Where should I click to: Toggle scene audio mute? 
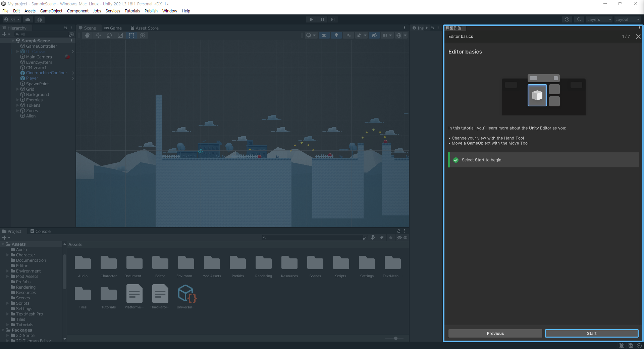[349, 35]
